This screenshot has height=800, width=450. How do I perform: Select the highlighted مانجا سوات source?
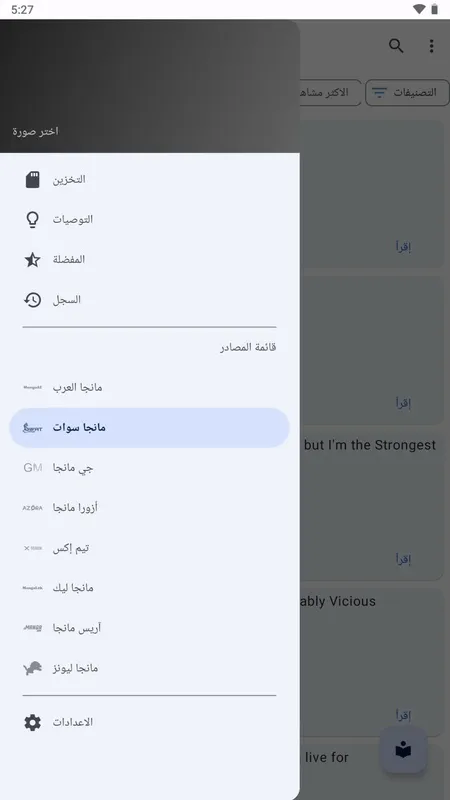coord(149,428)
